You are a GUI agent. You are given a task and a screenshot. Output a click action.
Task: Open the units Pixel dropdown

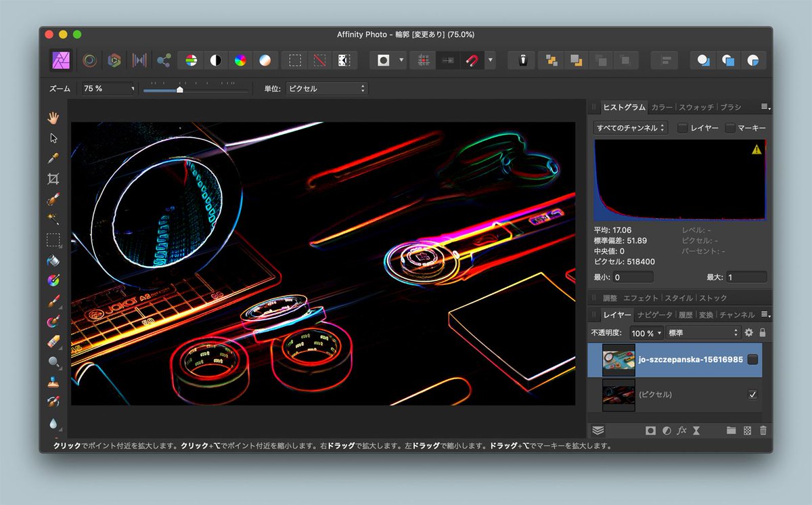[326, 89]
